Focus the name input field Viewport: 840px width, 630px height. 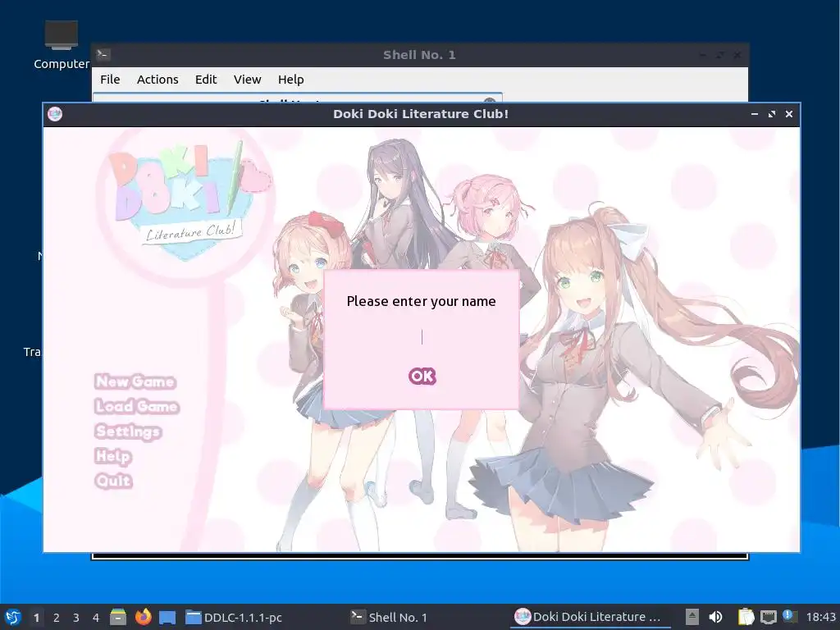[422, 337]
